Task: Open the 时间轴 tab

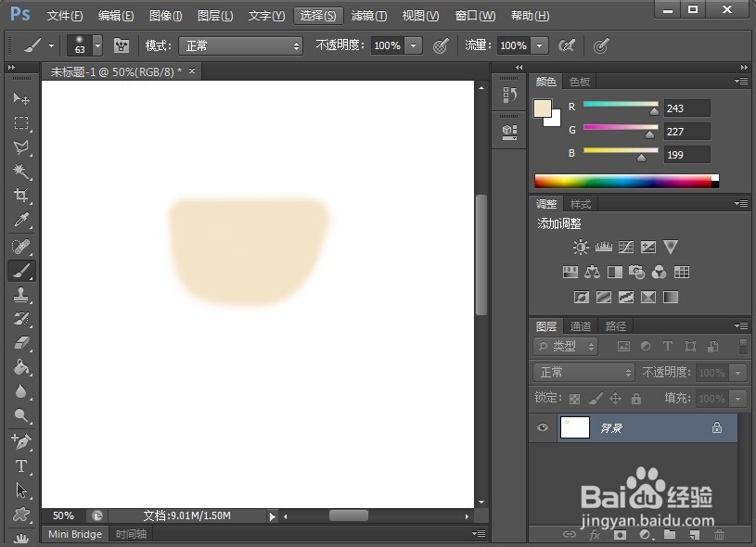Action: [131, 534]
